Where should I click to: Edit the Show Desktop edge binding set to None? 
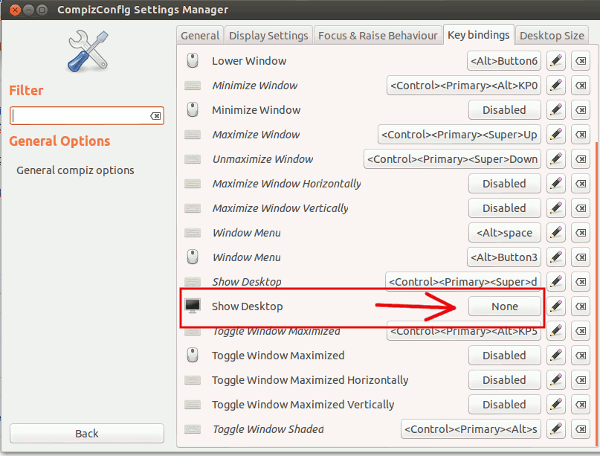556,306
